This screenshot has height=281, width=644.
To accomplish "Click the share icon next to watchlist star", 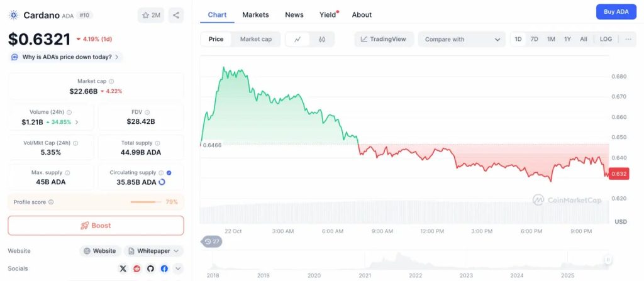I will (175, 15).
